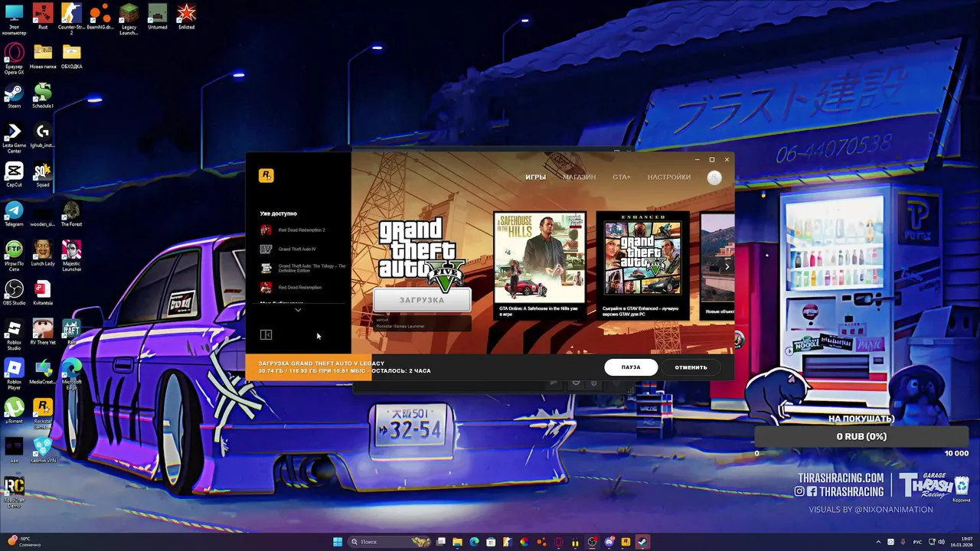Open lghub_installer desktop icon
The image size is (980, 551).
43,135
